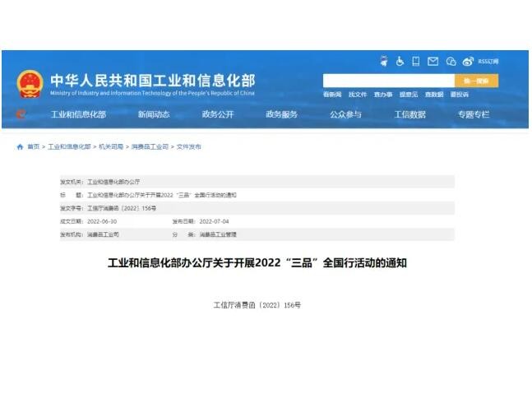This screenshot has width=532, height=417.
Task: Open the 政务公开 navigation menu
Action: pyautogui.click(x=218, y=114)
